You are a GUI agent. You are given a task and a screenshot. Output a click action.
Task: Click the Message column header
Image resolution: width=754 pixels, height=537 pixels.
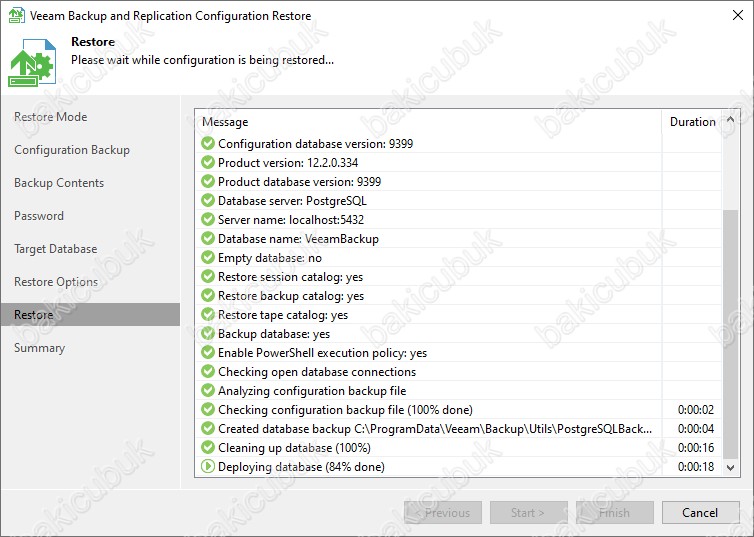tap(428, 122)
